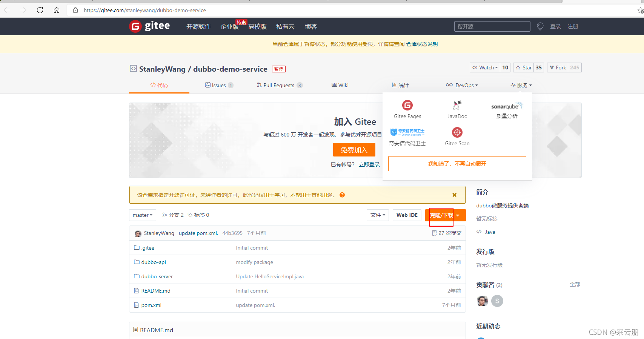The height and width of the screenshot is (339, 644).
Task: Click the orange question mark help icon
Action: (342, 195)
